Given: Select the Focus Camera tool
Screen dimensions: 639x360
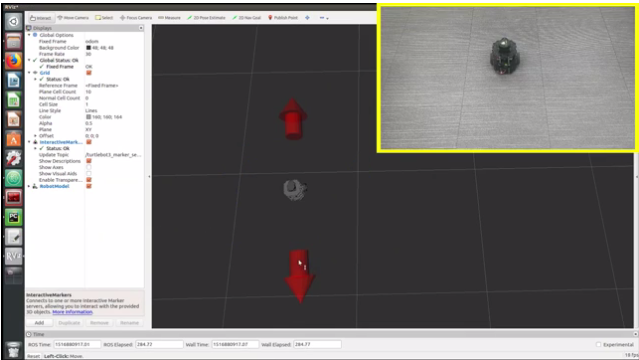Looking at the screenshot, I should (x=136, y=18).
